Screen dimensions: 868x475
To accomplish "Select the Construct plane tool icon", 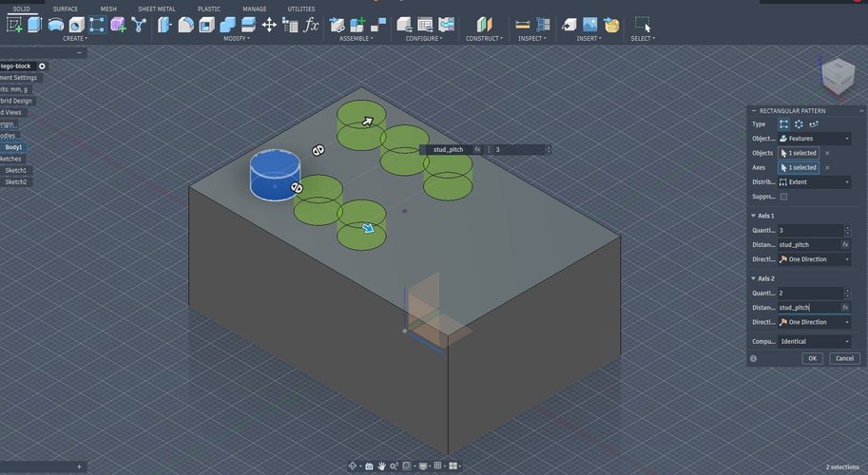I will coord(484,25).
